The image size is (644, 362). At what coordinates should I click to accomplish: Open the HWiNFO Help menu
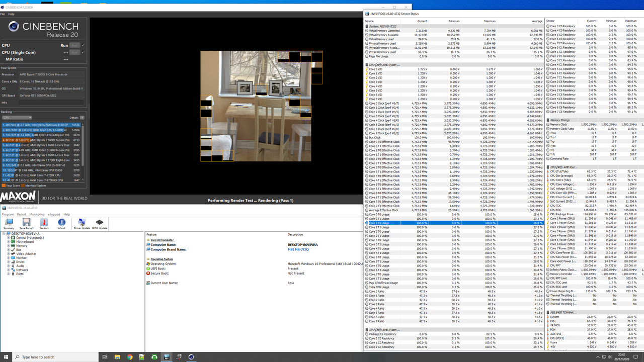coord(66,214)
